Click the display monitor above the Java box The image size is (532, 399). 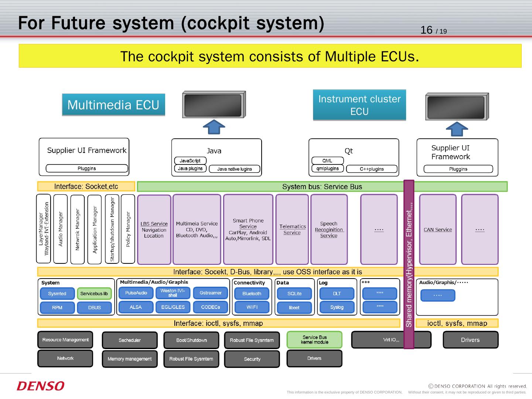coord(214,105)
